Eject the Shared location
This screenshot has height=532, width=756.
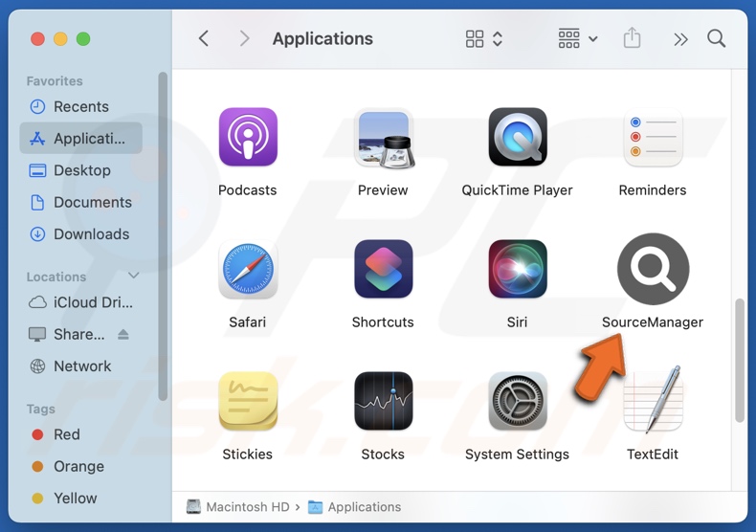click(123, 334)
